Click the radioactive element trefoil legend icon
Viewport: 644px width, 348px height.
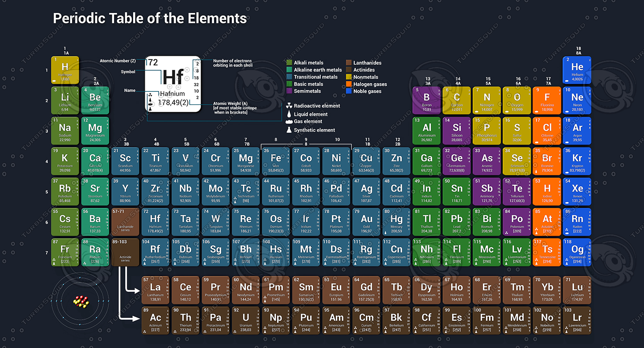tap(288, 106)
